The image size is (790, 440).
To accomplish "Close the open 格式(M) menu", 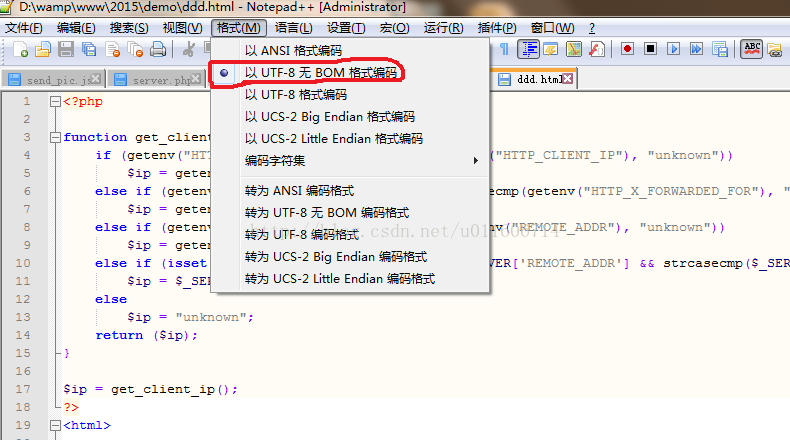I will (x=239, y=28).
